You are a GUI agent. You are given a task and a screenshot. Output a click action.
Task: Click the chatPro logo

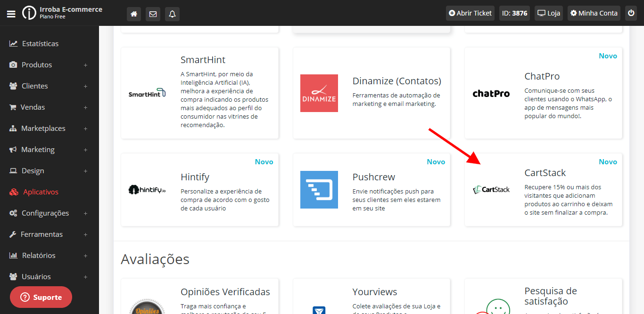pos(491,93)
